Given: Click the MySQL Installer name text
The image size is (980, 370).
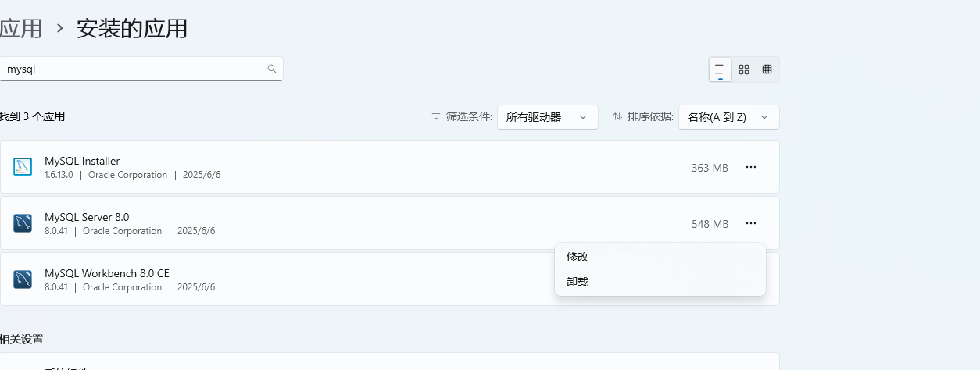Looking at the screenshot, I should (x=82, y=161).
